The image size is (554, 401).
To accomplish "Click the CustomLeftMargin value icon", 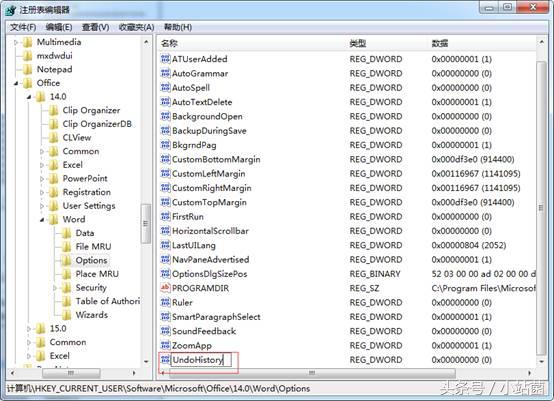I will tap(165, 173).
